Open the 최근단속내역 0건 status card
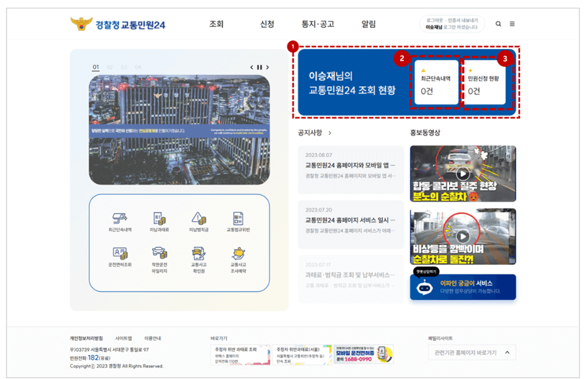Viewport: 588px width, 379px height. tap(436, 82)
